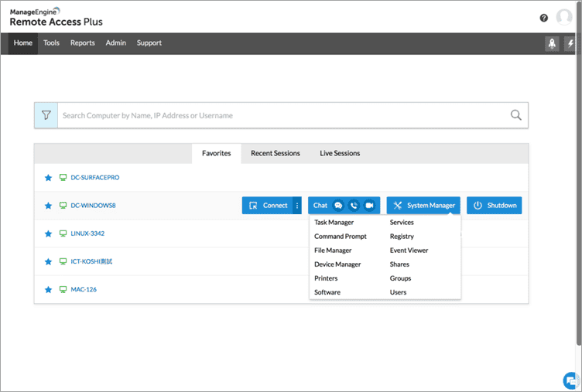Start voice call via phone icon

pyautogui.click(x=354, y=206)
